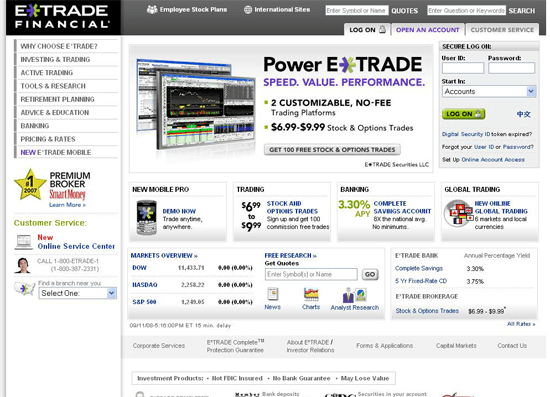The width and height of the screenshot is (550, 397).
Task: Click All Rates link
Action: (521, 324)
